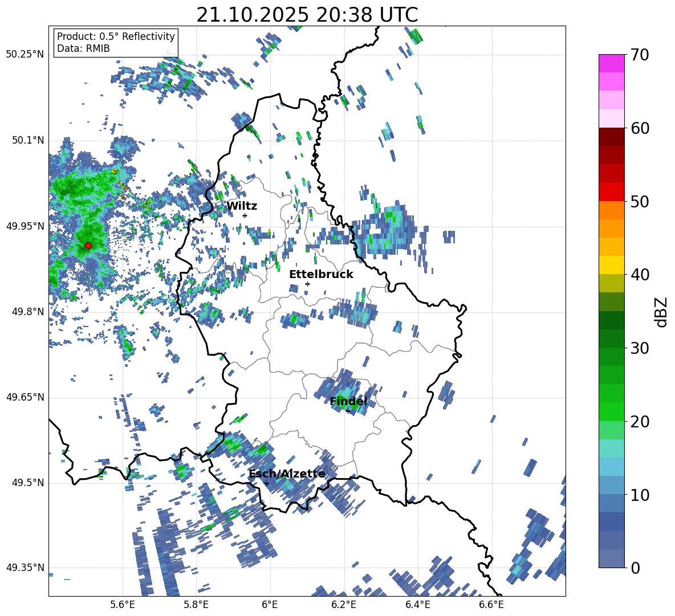Click the 49.35°N latitude label
The image size is (675, 616).
click(25, 568)
